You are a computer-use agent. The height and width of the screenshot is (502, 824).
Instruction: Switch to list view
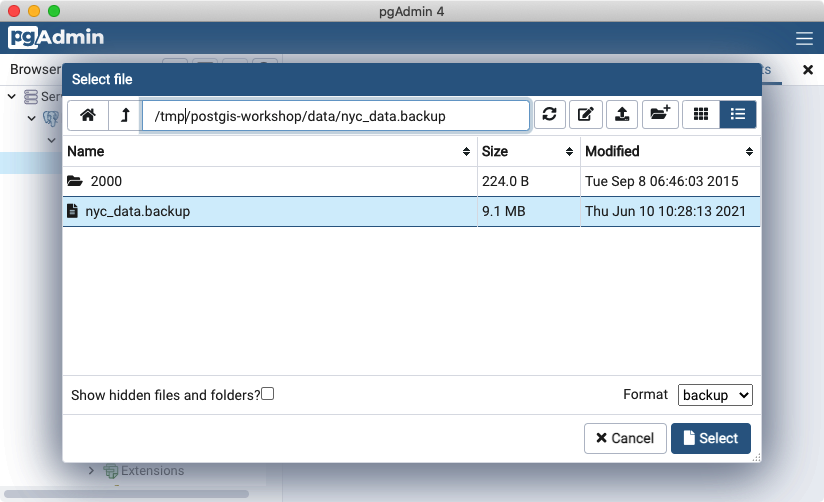tap(738, 115)
